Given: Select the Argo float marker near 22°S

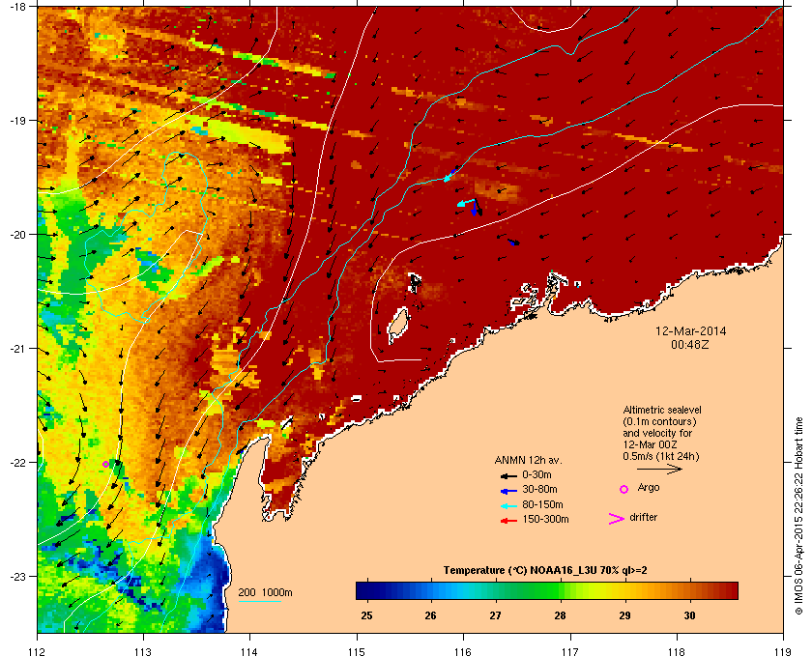Looking at the screenshot, I should (105, 464).
